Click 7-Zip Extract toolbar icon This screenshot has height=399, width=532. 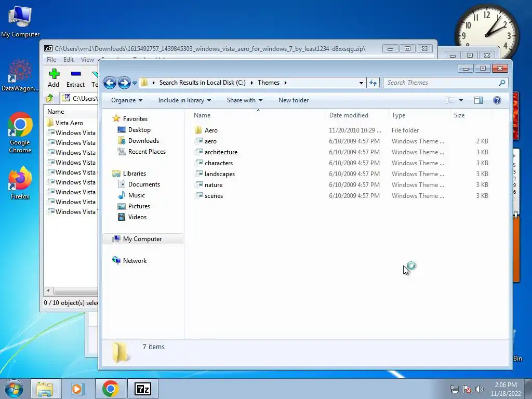pyautogui.click(x=75, y=78)
